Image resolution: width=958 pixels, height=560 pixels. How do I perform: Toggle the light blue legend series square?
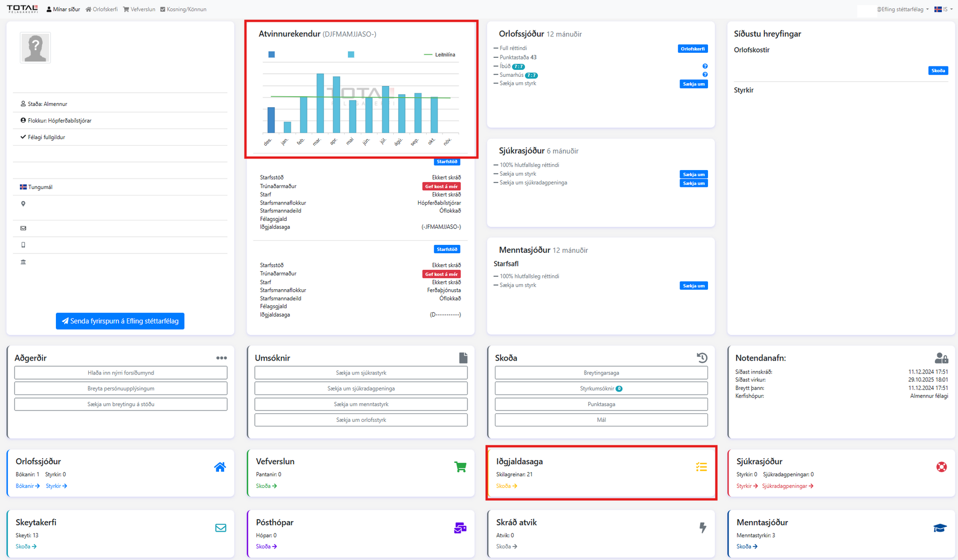pos(351,55)
